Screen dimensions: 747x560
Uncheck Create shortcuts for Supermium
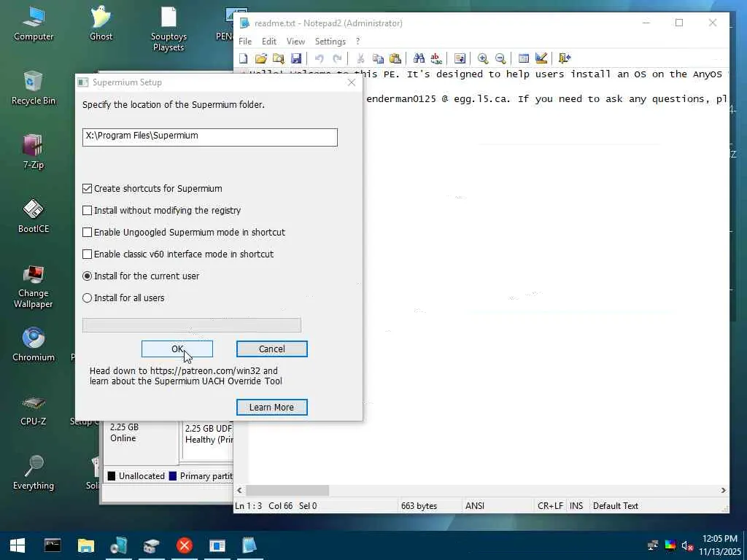pos(87,189)
